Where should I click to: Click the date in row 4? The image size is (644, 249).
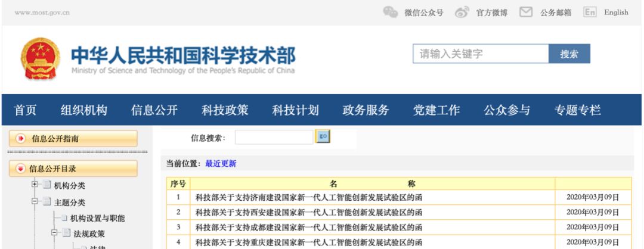tap(593, 242)
